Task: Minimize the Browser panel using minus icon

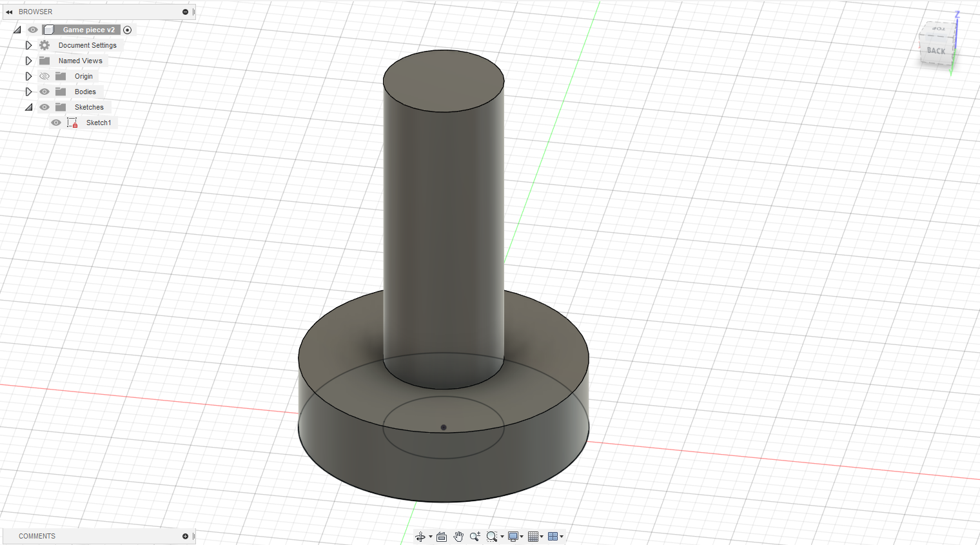Action: tap(185, 12)
